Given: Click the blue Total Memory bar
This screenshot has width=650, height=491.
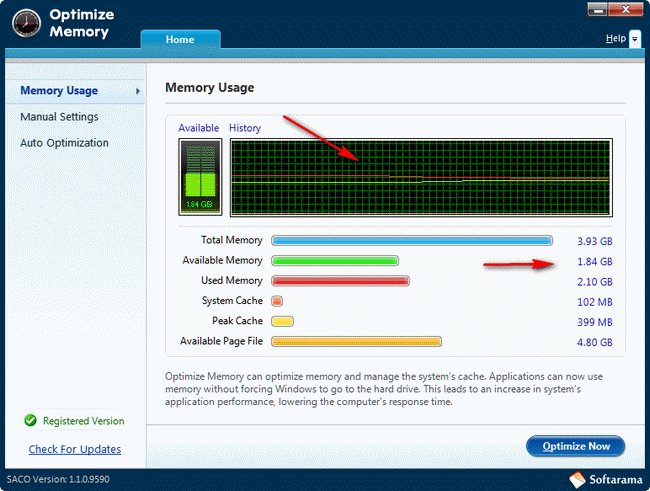Looking at the screenshot, I should point(412,241).
